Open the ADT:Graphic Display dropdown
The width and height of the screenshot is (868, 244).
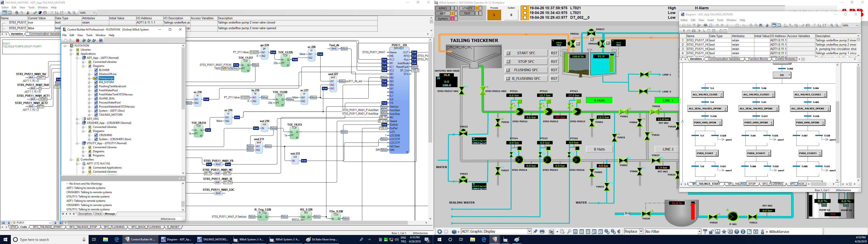pos(529,232)
